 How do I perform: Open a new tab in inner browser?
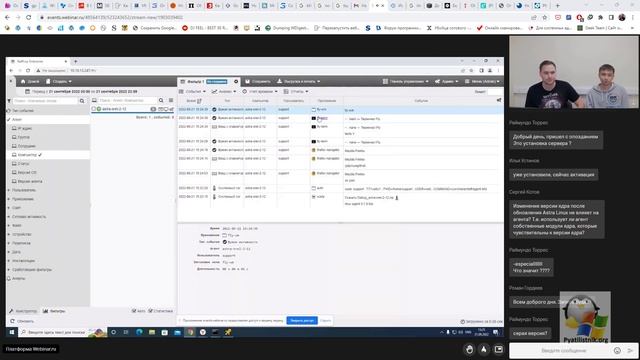[76, 61]
